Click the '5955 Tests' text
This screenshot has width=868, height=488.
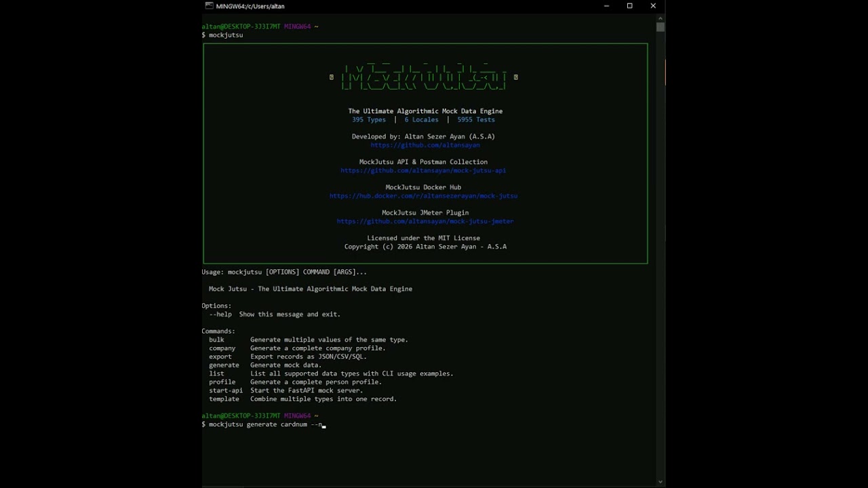pyautogui.click(x=476, y=119)
